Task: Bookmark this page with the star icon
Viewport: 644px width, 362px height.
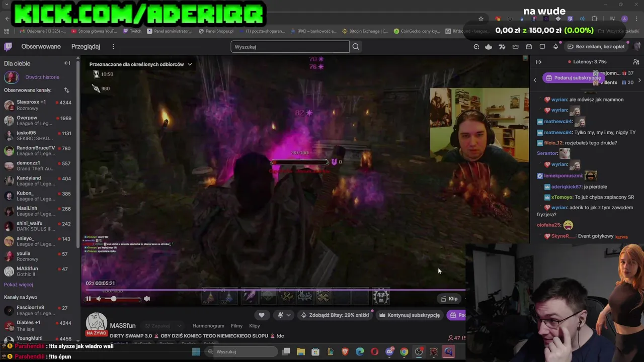Action: [481, 19]
